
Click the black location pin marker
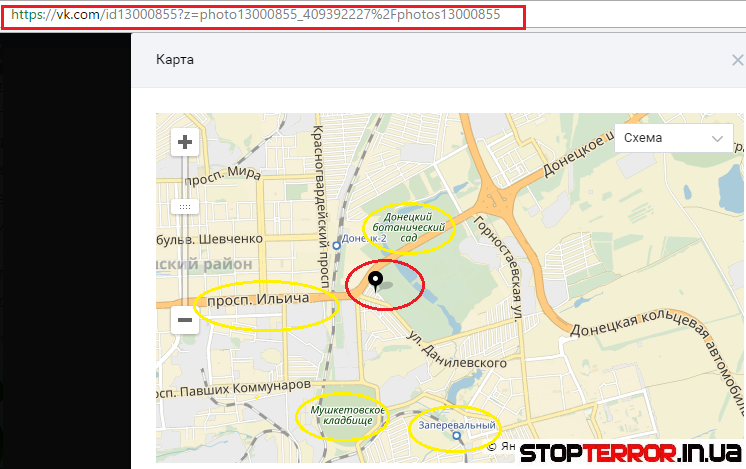pyautogui.click(x=376, y=280)
